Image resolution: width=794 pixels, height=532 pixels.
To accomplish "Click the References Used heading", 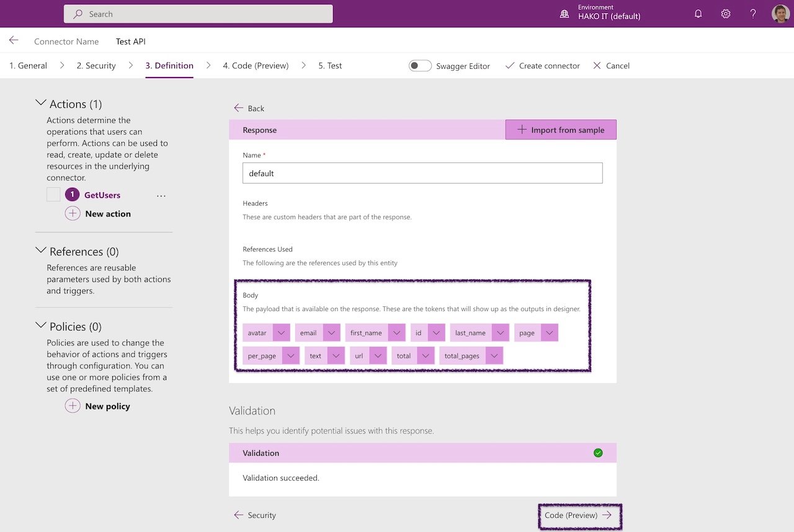I will click(267, 249).
